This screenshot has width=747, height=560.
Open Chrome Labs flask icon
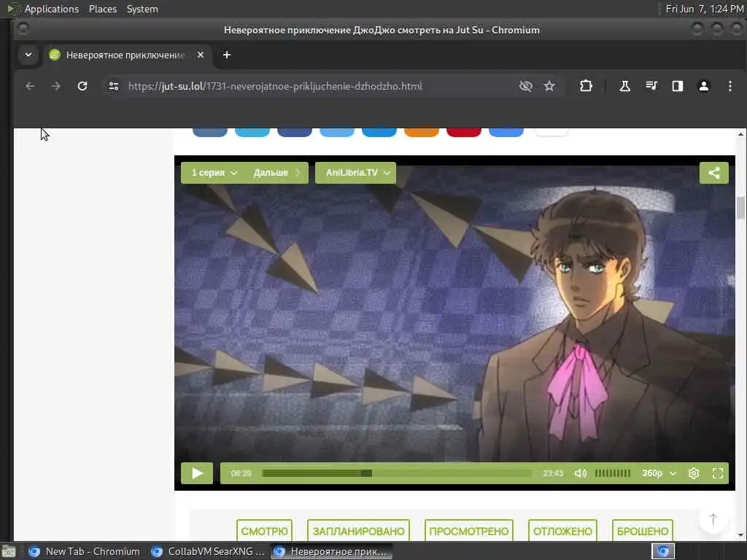[x=624, y=86]
